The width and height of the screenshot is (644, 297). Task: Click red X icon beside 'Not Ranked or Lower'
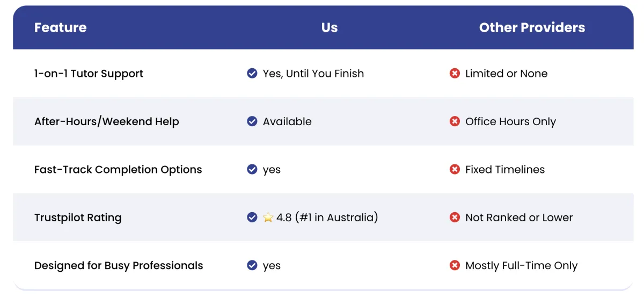coord(455,218)
